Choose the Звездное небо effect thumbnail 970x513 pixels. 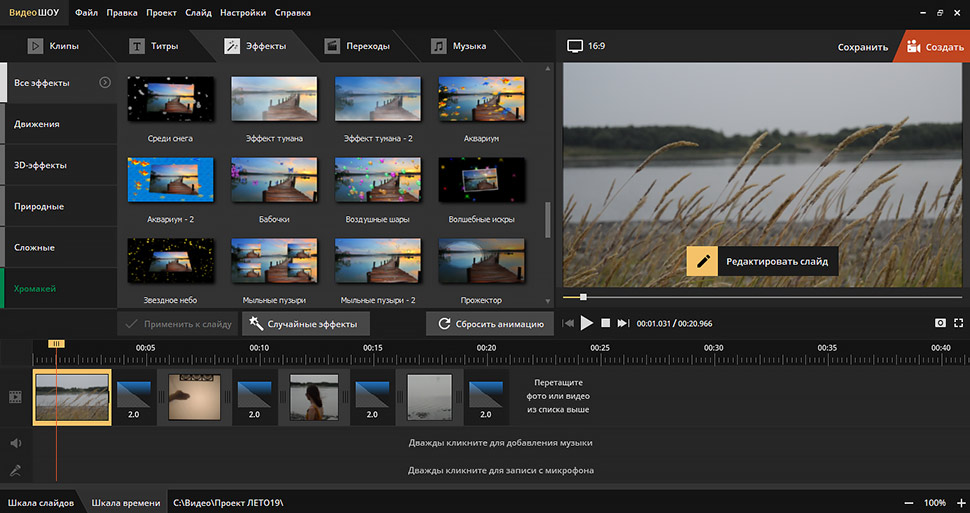point(171,261)
